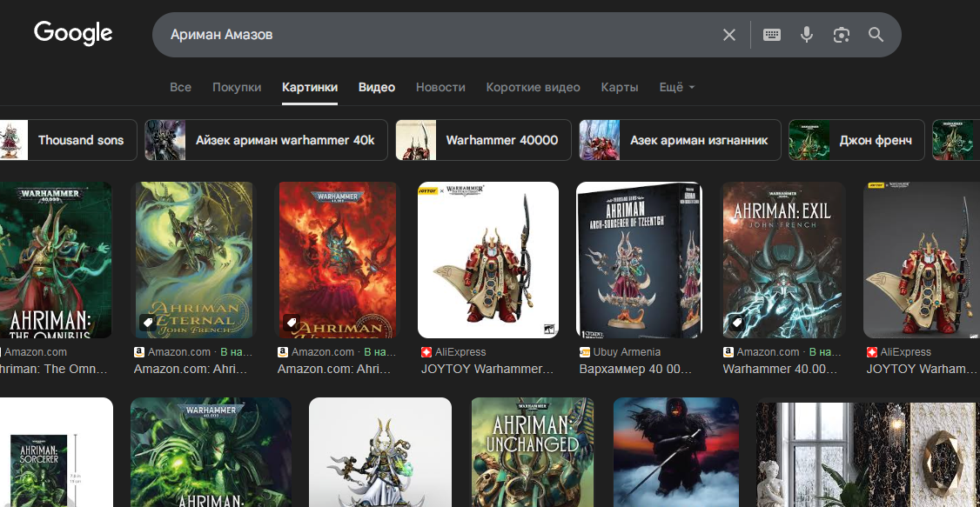Search by image with the camera lens icon

click(x=842, y=35)
